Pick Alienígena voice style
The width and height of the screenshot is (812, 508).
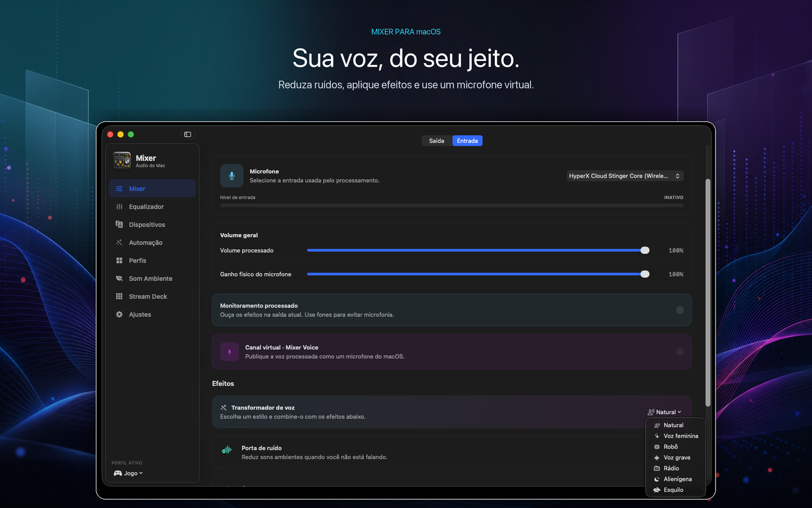click(675, 480)
